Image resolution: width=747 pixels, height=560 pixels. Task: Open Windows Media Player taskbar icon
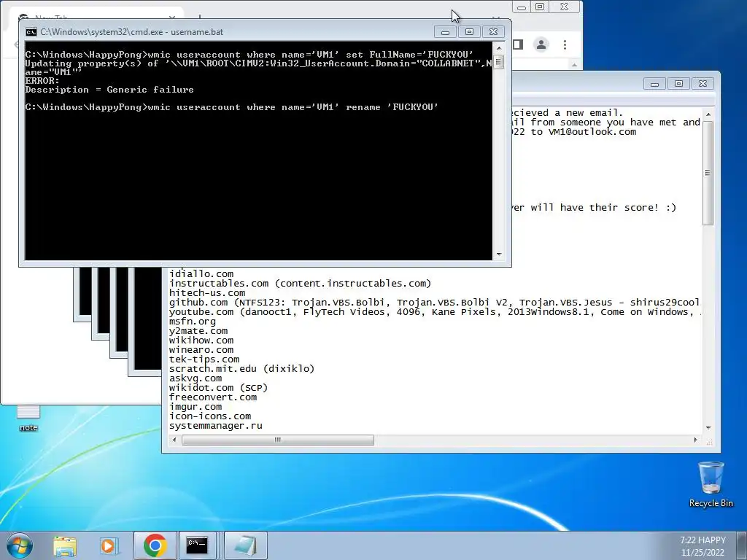(x=109, y=545)
